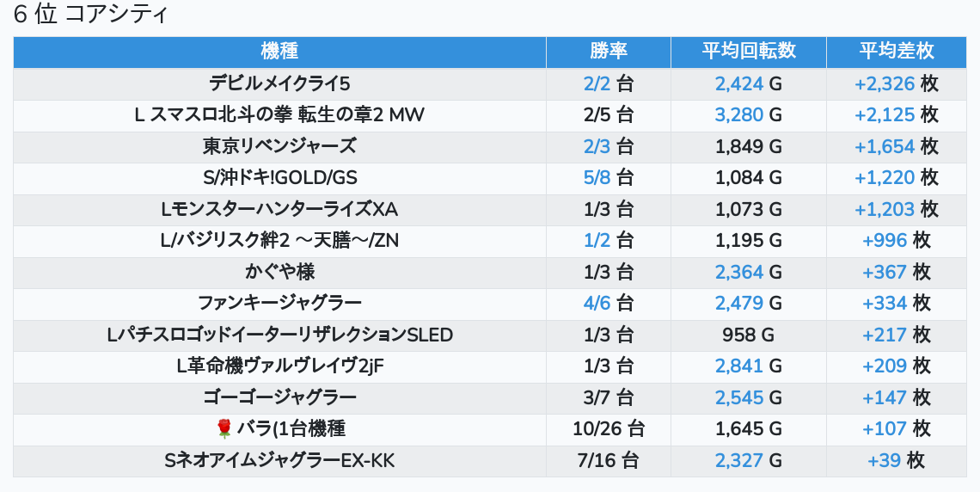This screenshot has width=980, height=492.
Task: Click the 平均差枚 column header
Action: tap(896, 52)
